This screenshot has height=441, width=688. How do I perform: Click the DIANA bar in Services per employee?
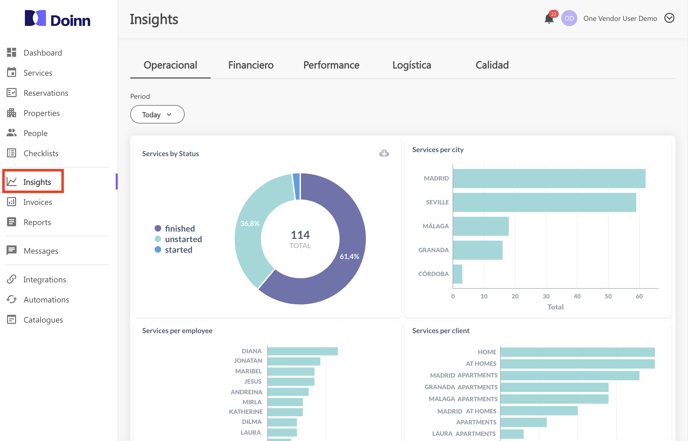[303, 351]
